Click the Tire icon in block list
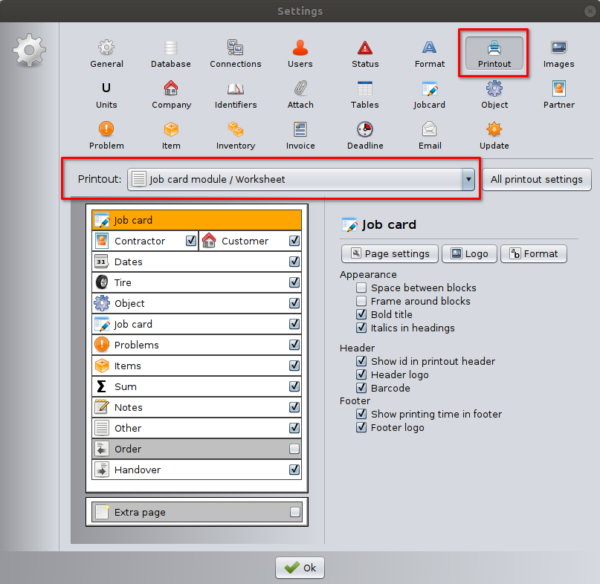600x584 pixels. tap(102, 282)
